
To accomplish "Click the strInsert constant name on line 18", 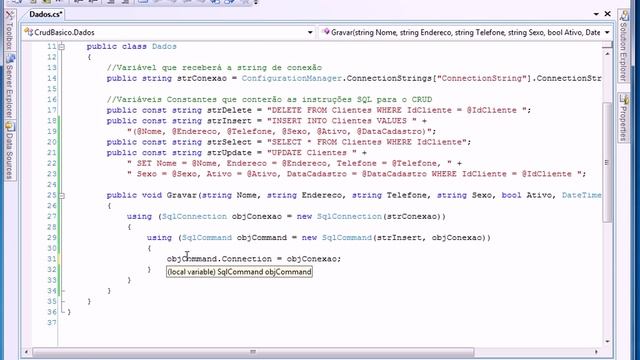I will pyautogui.click(x=229, y=121).
